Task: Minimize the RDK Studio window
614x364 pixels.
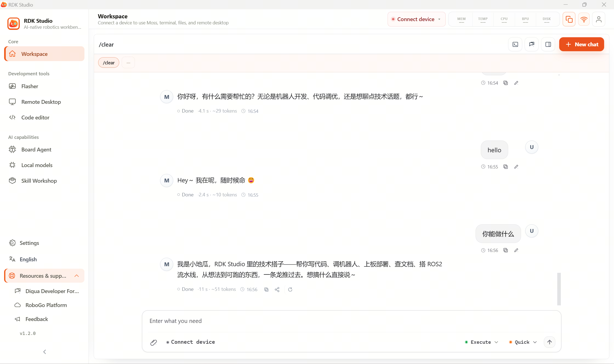Action: click(565, 5)
